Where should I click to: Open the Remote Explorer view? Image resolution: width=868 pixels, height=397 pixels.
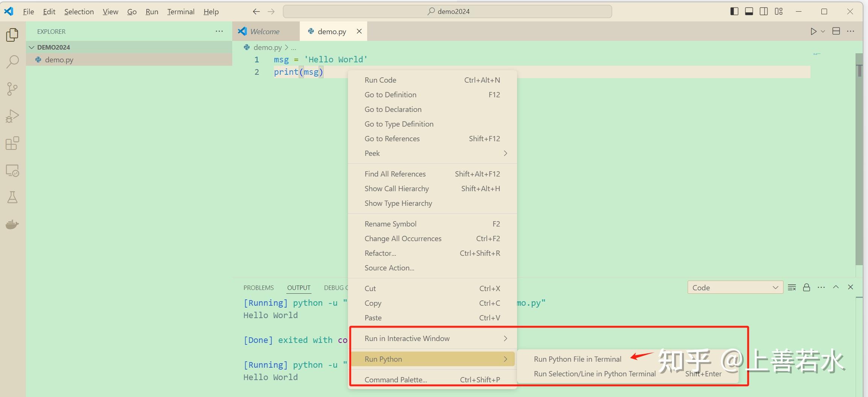click(x=12, y=171)
